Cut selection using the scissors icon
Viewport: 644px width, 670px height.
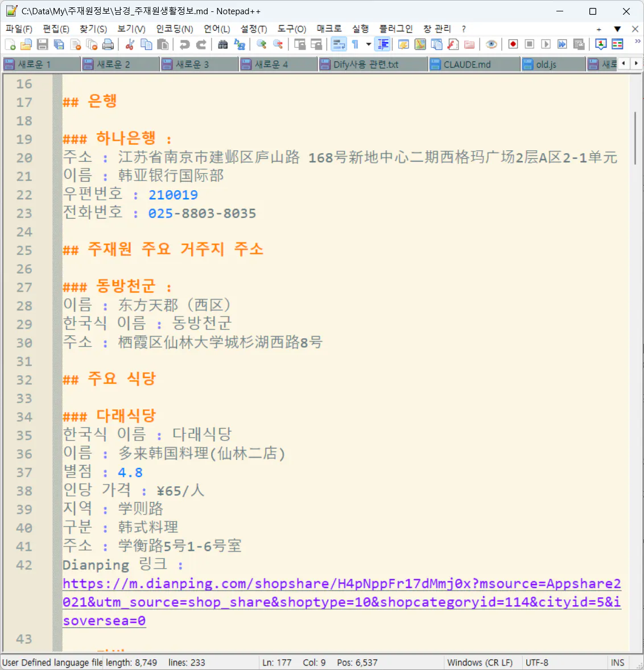130,44
